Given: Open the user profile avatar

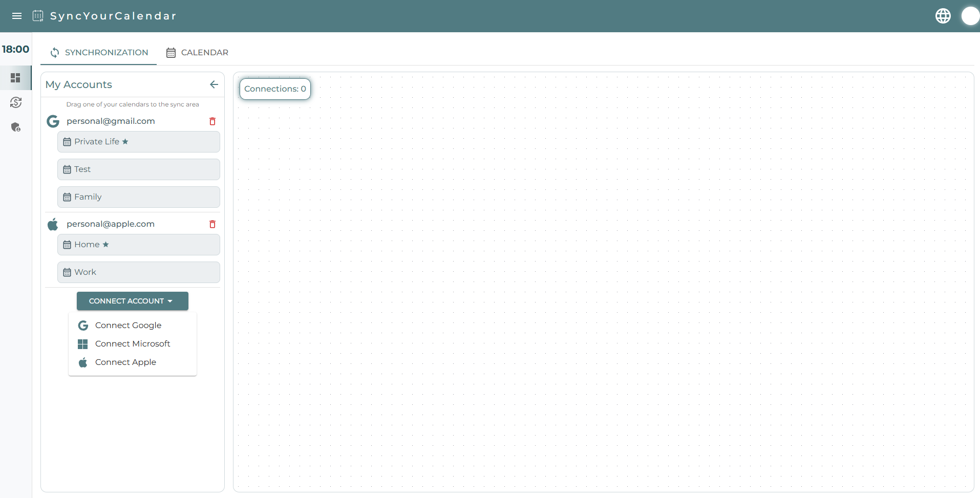Looking at the screenshot, I should [x=970, y=16].
